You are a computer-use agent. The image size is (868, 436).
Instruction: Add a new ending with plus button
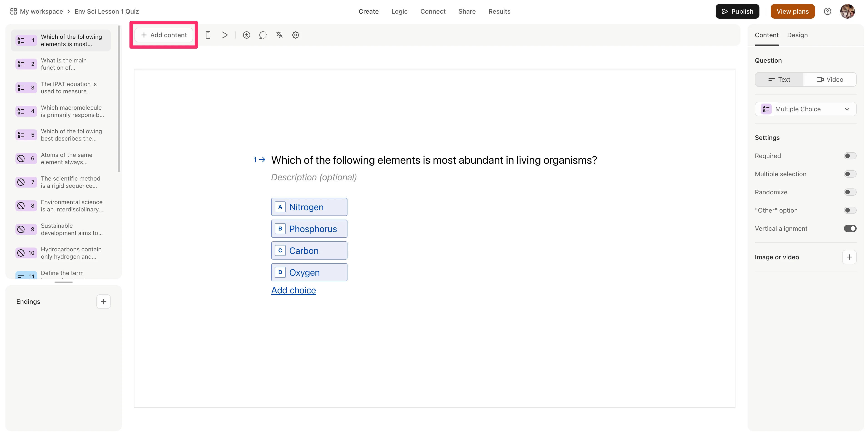(103, 302)
